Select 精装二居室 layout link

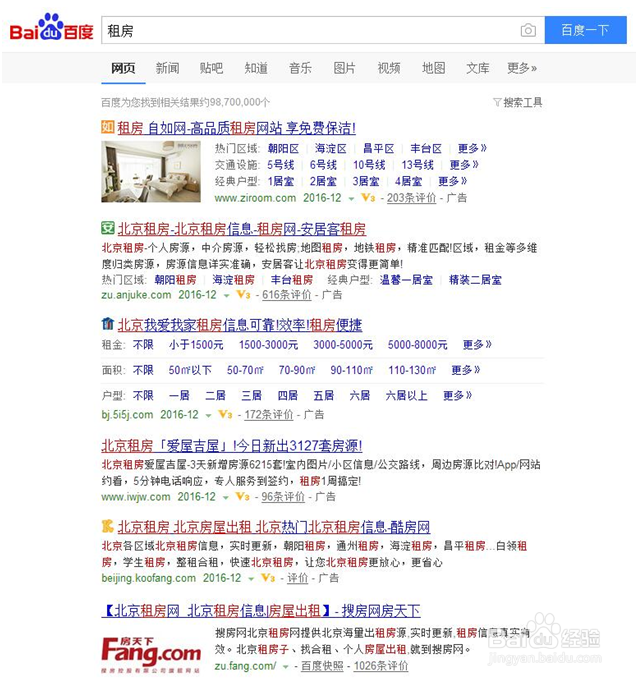pyautogui.click(x=475, y=280)
